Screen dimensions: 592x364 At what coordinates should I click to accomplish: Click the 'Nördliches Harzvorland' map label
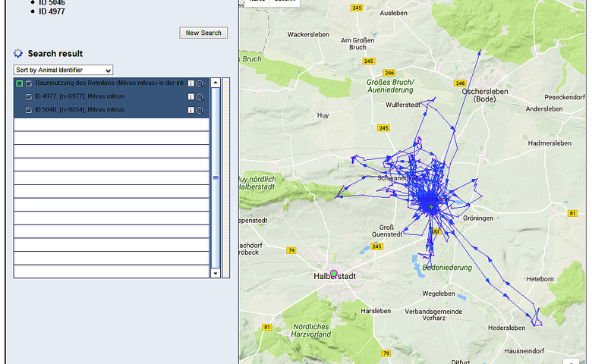pyautogui.click(x=311, y=331)
